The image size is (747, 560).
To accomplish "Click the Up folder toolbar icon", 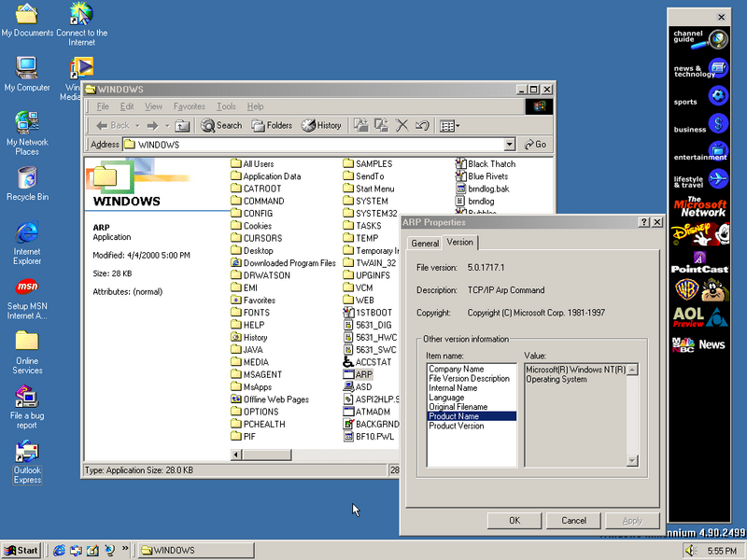I will coord(183,125).
